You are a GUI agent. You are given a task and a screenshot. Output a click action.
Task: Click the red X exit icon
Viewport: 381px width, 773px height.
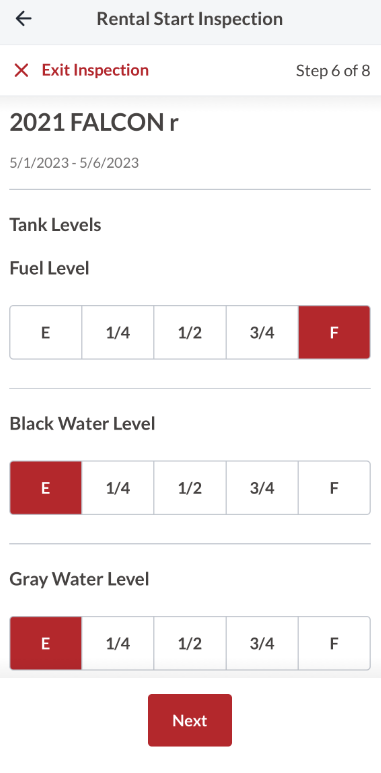click(x=21, y=70)
